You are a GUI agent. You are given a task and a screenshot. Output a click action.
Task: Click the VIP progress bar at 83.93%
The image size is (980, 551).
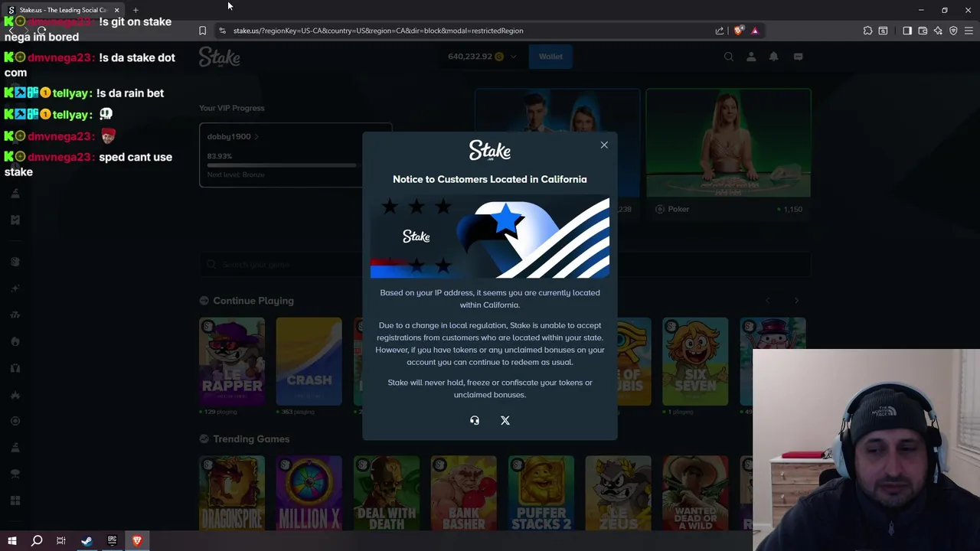(x=282, y=165)
